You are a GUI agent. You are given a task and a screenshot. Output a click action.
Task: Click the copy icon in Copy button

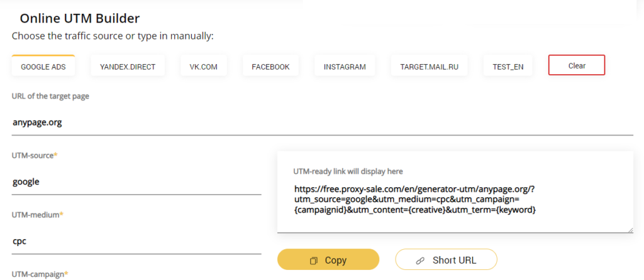(314, 261)
